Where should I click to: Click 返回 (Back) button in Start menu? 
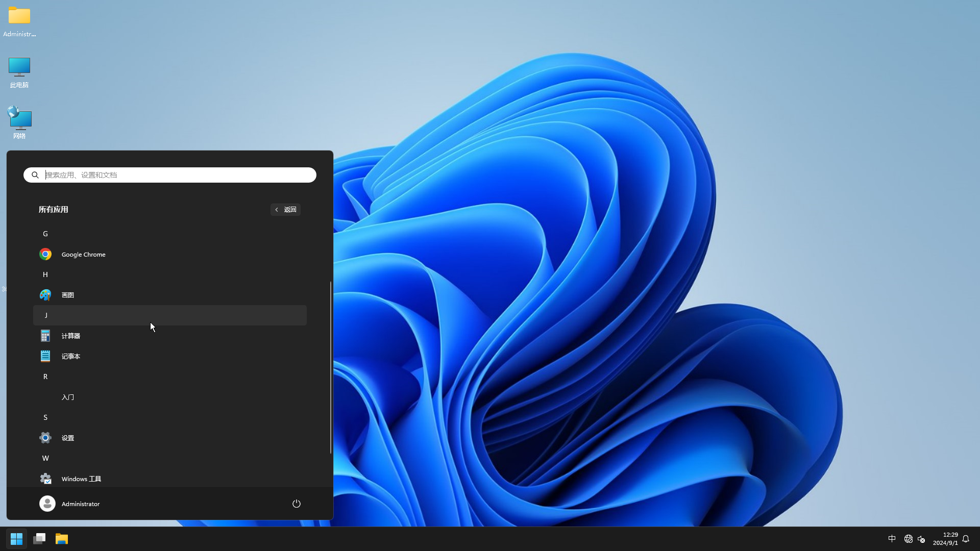(285, 209)
